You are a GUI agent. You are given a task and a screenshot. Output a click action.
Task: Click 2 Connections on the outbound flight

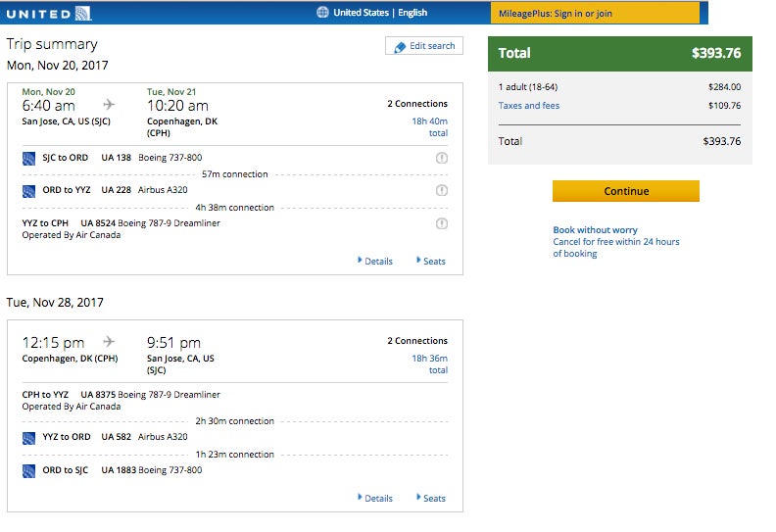click(x=417, y=104)
